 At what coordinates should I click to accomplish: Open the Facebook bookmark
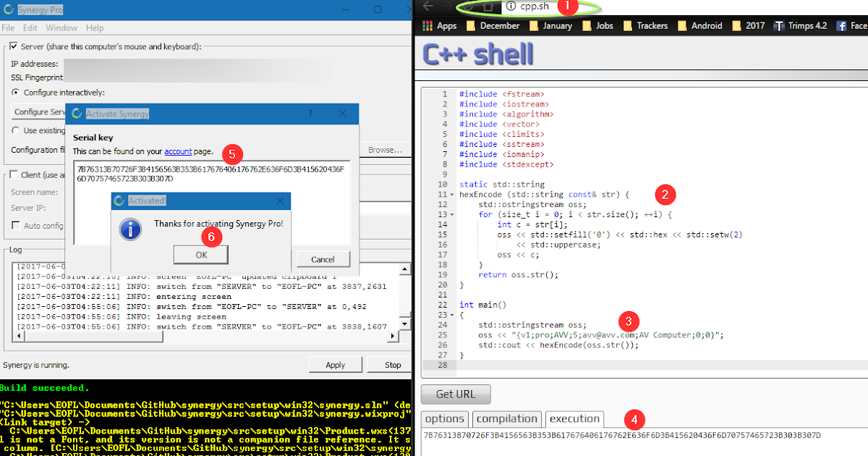coord(851,25)
